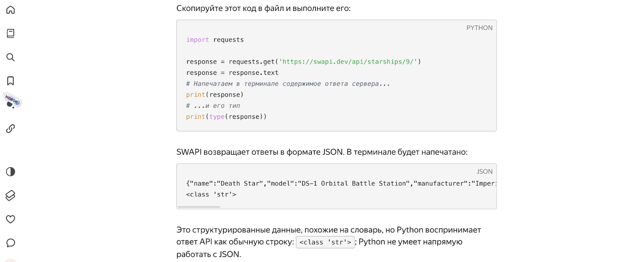Open the speech bubble chat icon
The image size is (644, 262).
tap(10, 243)
